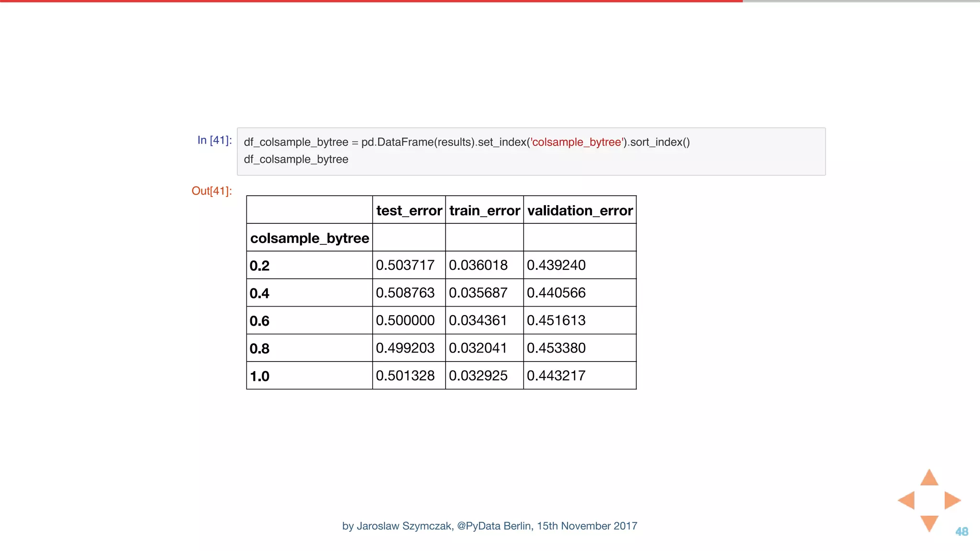
Task: Go to next slide with right arrow
Action: 952,500
